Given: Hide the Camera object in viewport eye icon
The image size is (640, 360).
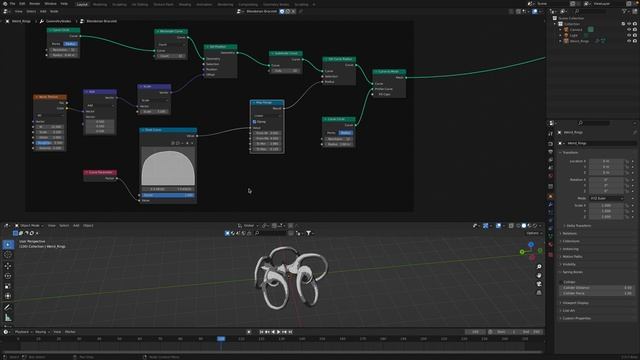Looking at the screenshot, I should pos(629,29).
